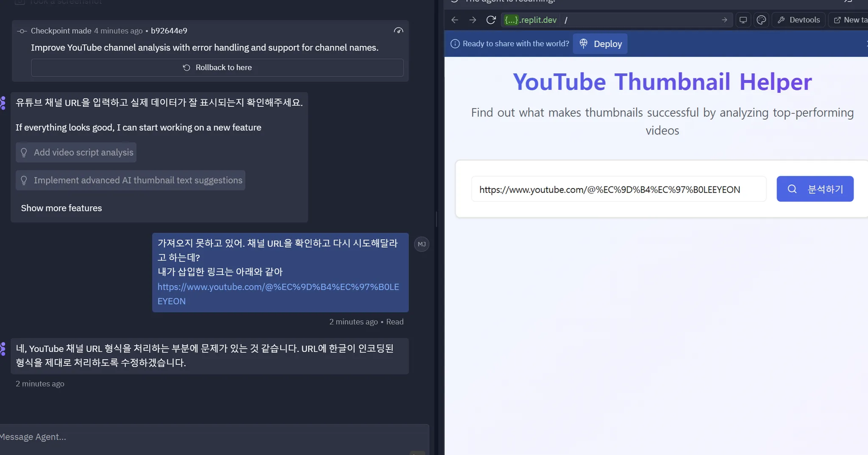Click the checkpoint description about YouTube channel analysis
This screenshot has width=868, height=455.
[205, 48]
